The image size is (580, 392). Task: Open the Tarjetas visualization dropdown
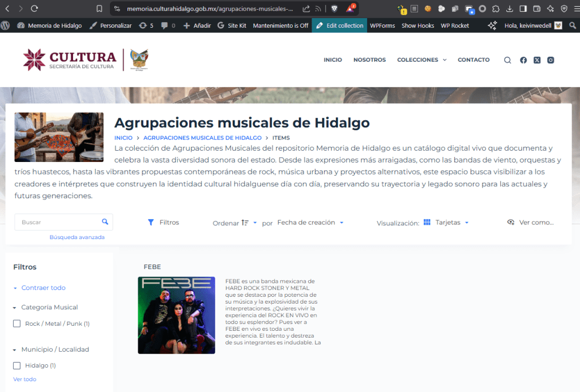coord(451,223)
